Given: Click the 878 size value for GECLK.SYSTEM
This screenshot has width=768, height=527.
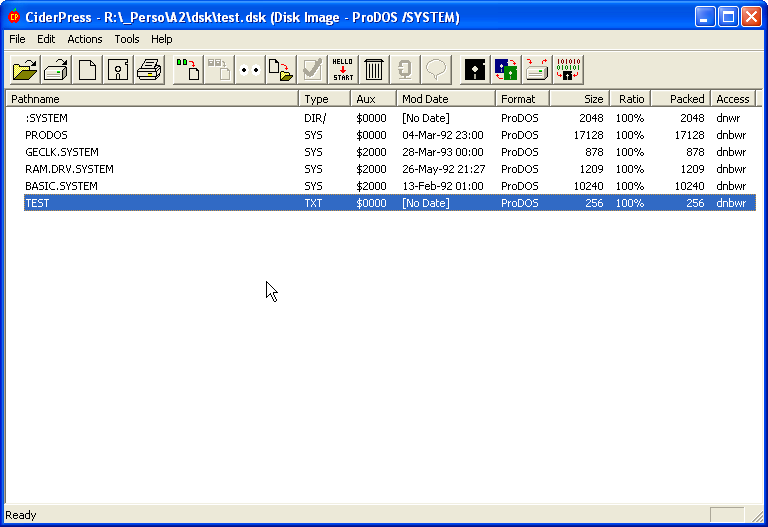Looking at the screenshot, I should (594, 152).
